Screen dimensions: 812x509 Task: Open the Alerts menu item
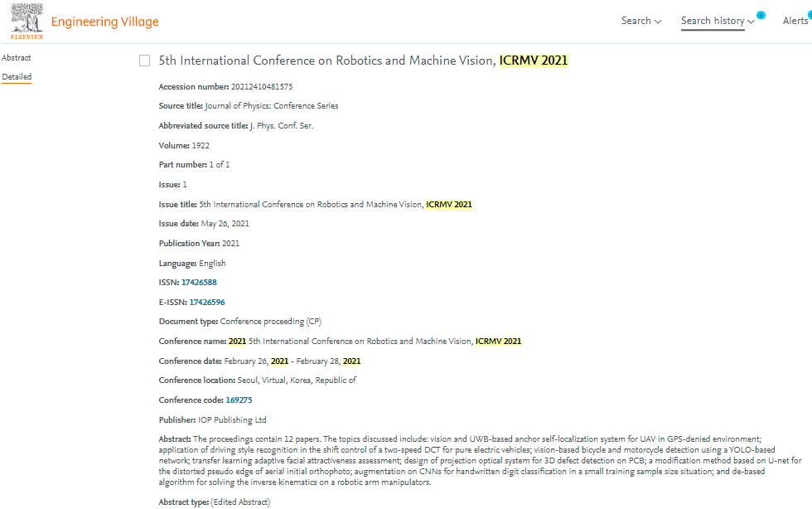point(795,21)
